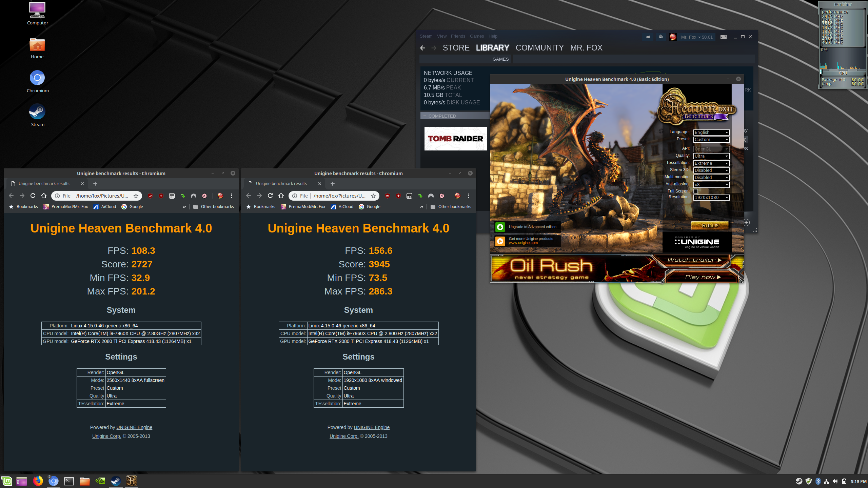Open Unigine Corp. link in right window
The image size is (868, 488).
pos(344,436)
